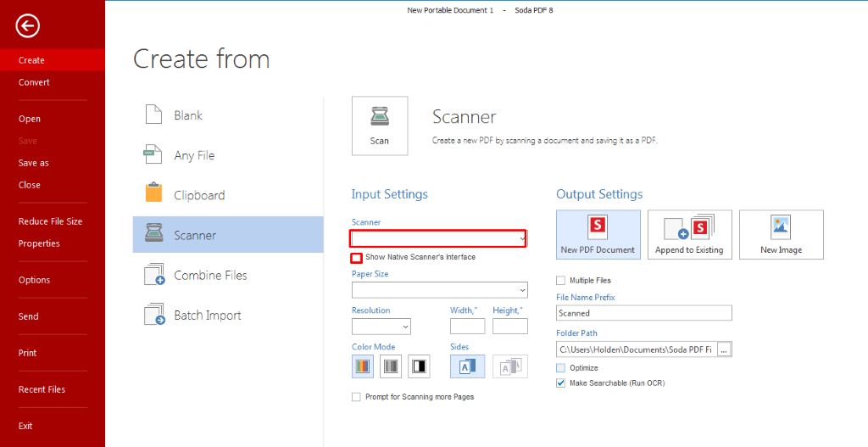868x447 pixels.
Task: Select Batch Import option
Action: coord(228,315)
